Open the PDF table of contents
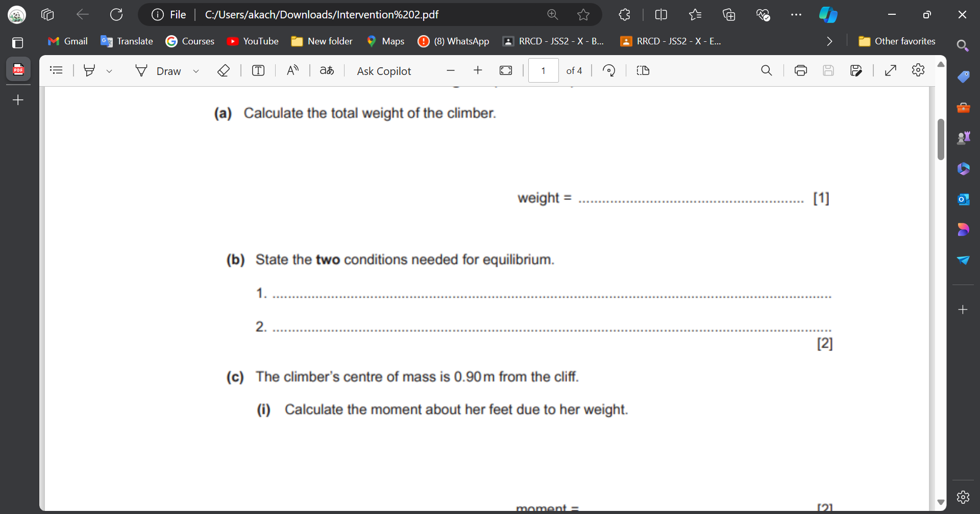 click(56, 70)
